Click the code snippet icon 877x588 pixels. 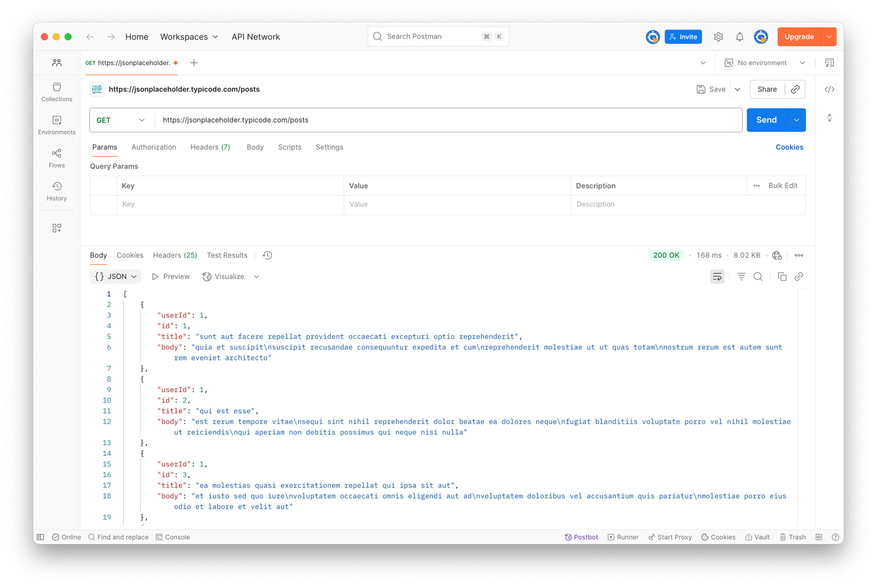830,89
